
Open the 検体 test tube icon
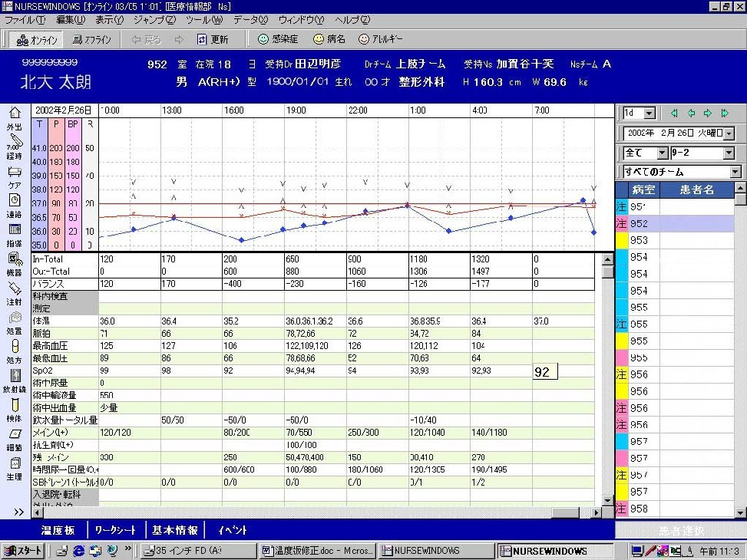pos(15,405)
